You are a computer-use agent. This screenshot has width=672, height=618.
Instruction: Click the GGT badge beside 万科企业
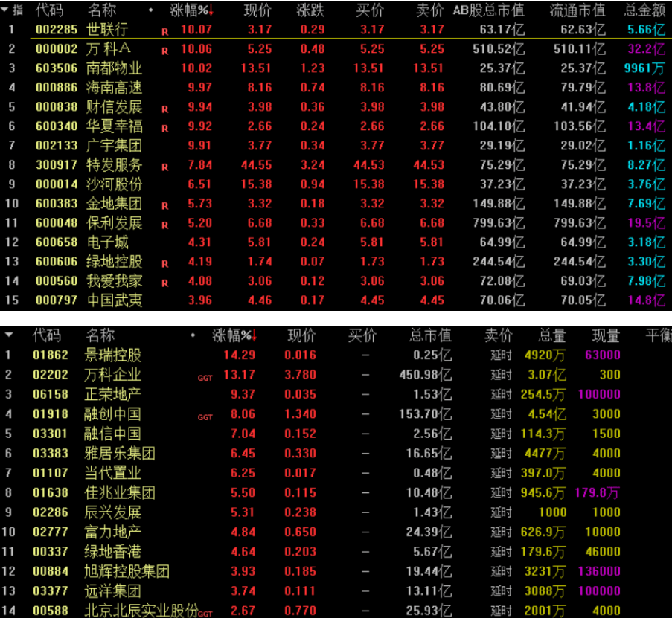(205, 378)
